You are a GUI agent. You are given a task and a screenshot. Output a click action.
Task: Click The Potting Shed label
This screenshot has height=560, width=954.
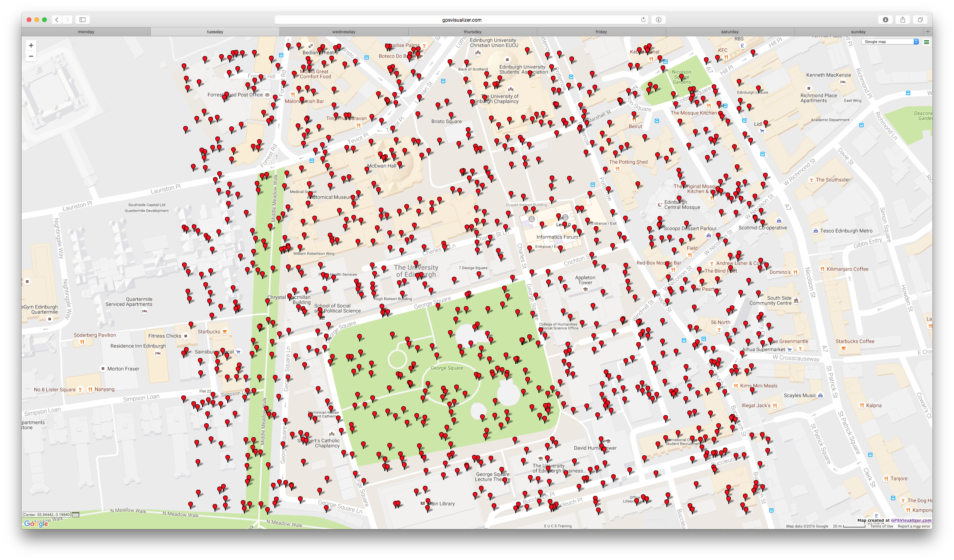628,162
